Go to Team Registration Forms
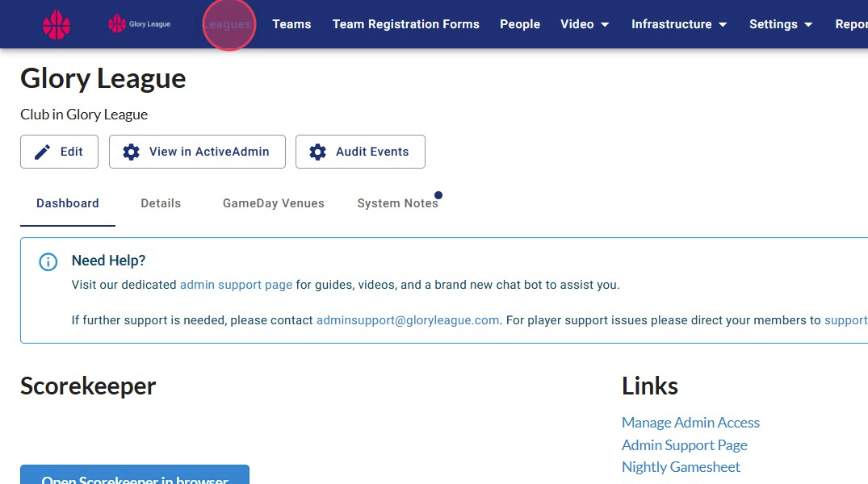This screenshot has width=868, height=484. (406, 24)
